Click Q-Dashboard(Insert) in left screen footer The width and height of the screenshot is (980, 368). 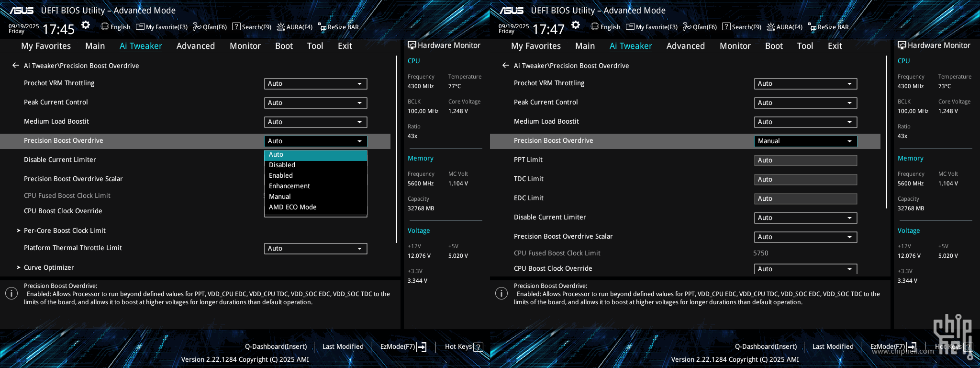[x=276, y=347]
